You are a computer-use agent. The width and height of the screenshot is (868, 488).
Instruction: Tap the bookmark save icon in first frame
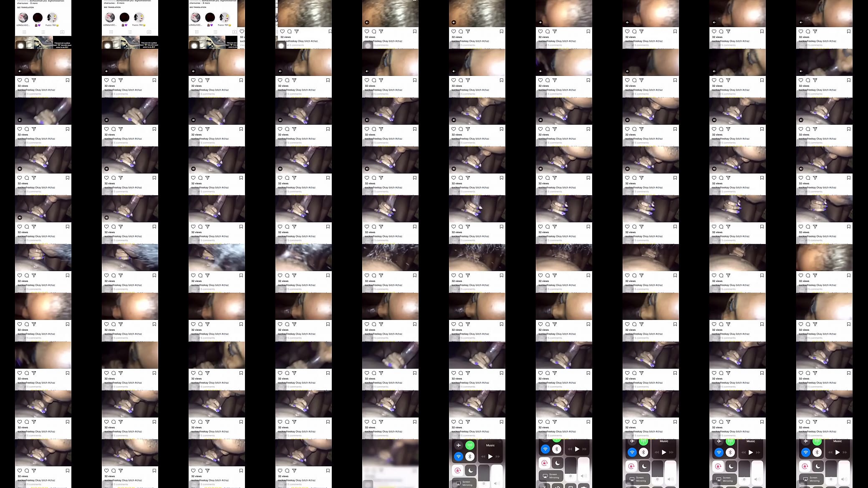point(68,80)
